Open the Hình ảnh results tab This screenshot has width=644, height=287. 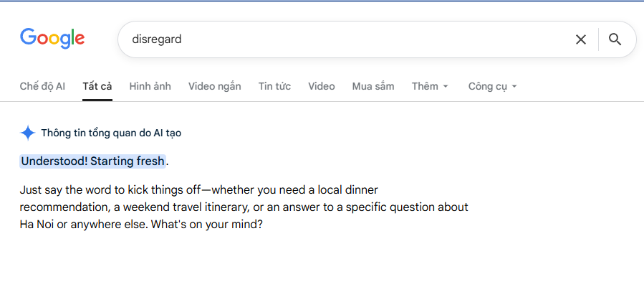point(150,86)
